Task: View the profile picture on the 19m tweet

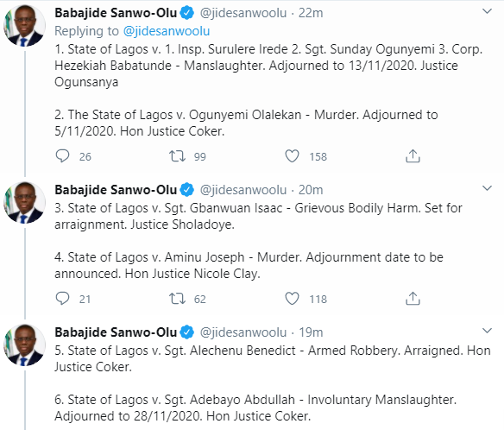Action: (24, 345)
